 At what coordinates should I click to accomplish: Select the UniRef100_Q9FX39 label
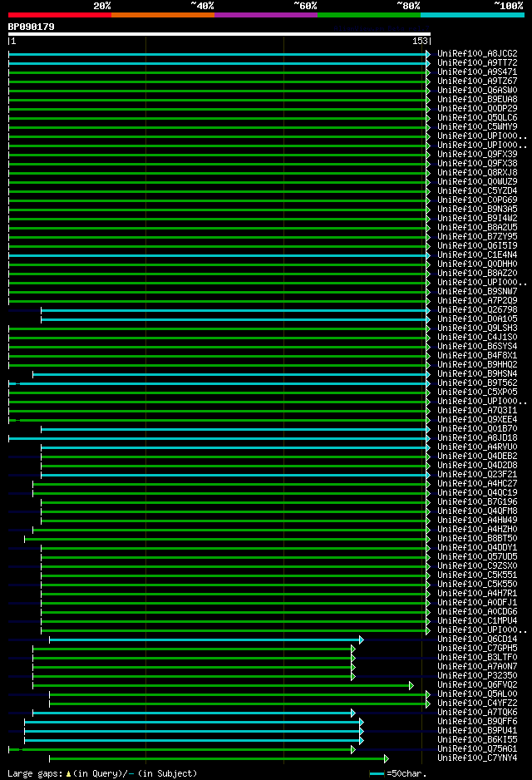[477, 154]
